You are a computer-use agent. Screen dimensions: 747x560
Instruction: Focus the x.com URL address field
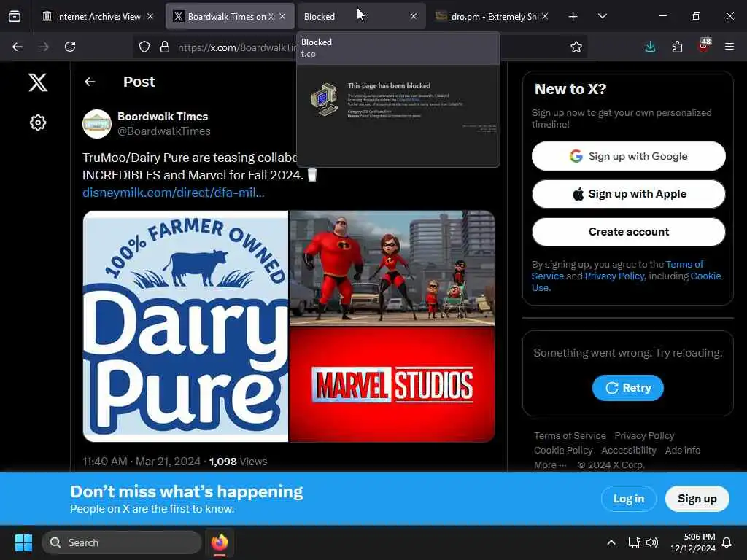click(236, 47)
